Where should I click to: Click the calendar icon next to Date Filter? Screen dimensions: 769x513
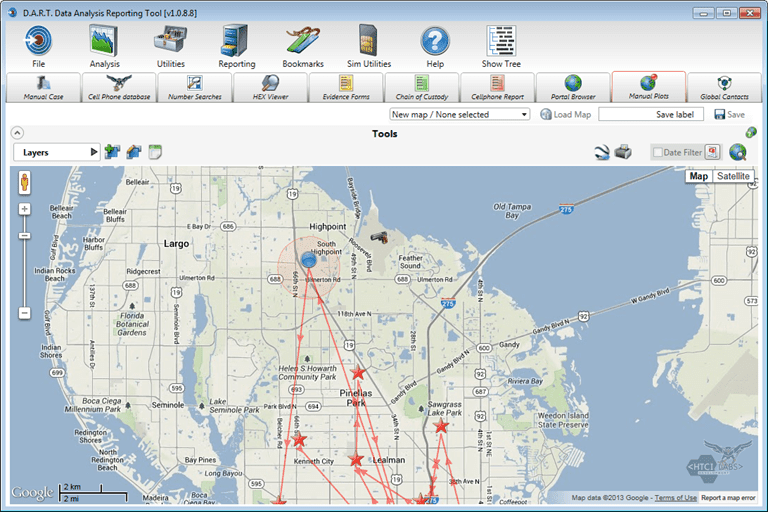[713, 152]
